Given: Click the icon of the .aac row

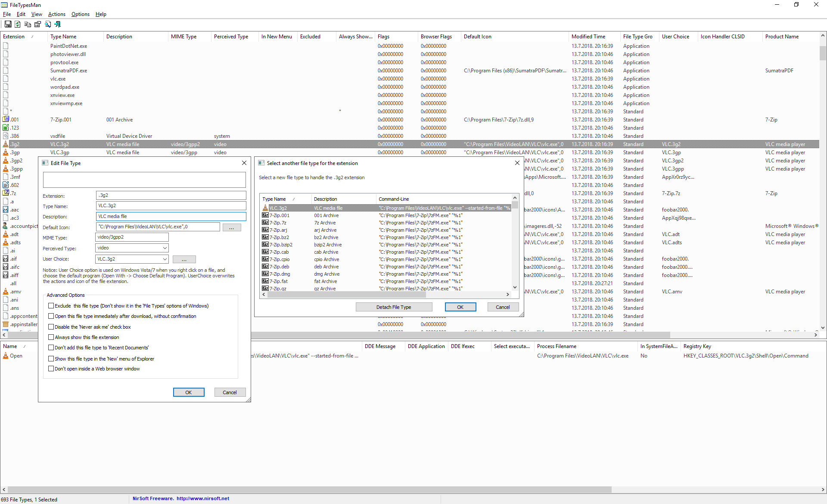Looking at the screenshot, I should pos(6,210).
